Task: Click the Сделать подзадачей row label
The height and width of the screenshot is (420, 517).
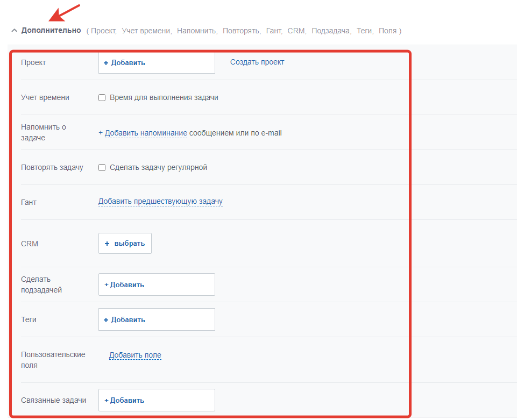Action: (41, 284)
